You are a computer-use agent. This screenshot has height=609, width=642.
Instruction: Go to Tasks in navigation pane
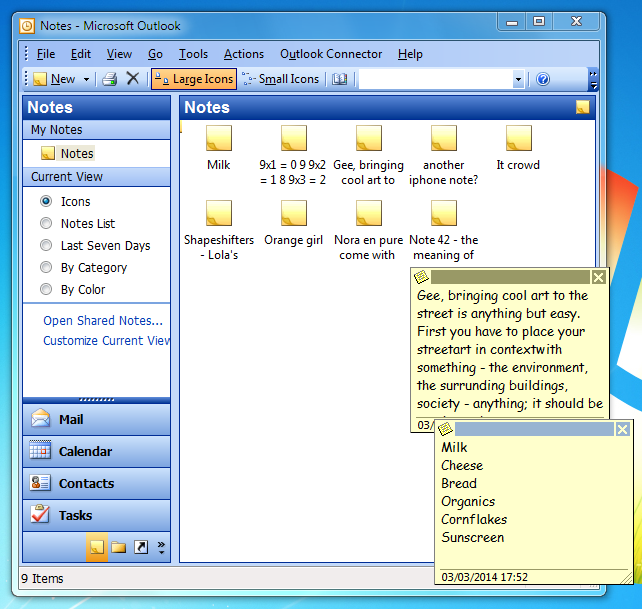(97, 516)
